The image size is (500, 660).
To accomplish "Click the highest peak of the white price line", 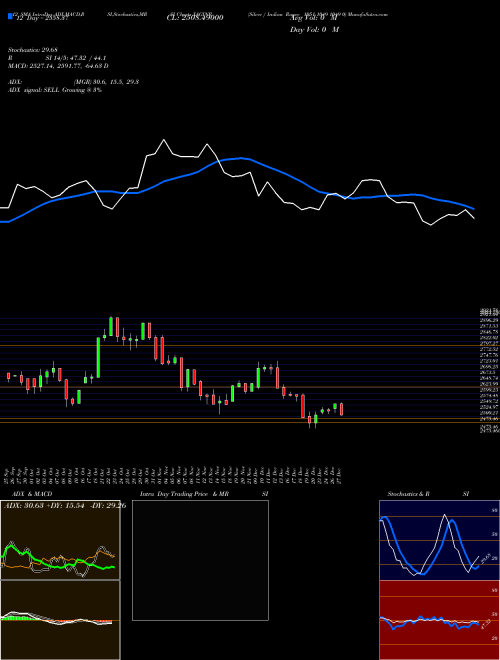I will pos(164,140).
